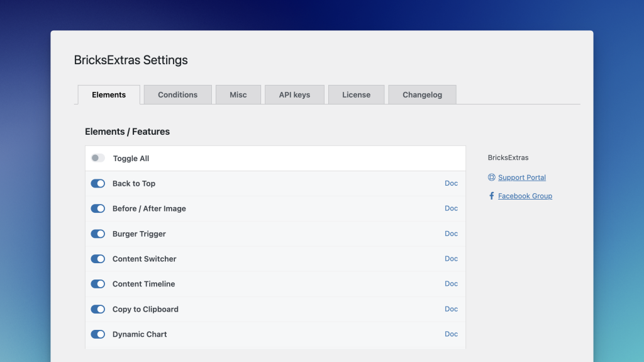Click the Dynamic Chart label
Viewport: 644px width, 362px height.
(140, 334)
